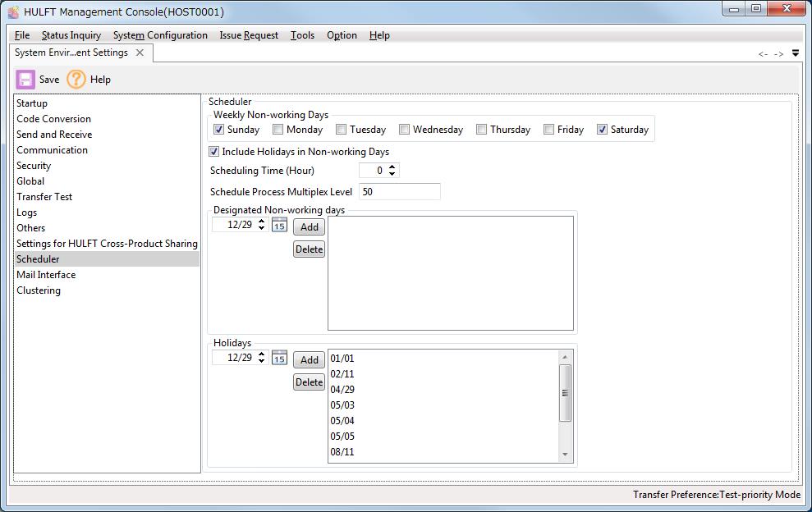812x512 pixels.
Task: Select the 05/03 holiday entry
Action: [342, 405]
